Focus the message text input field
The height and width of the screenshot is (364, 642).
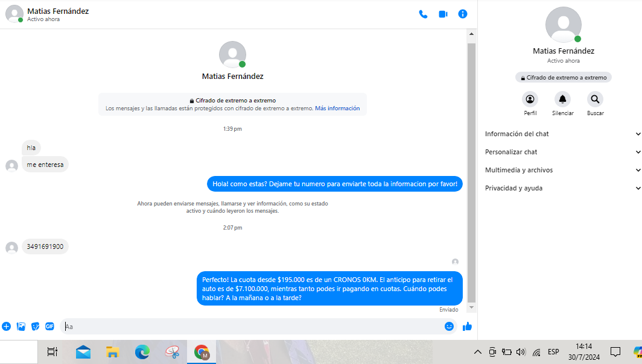coord(253,326)
